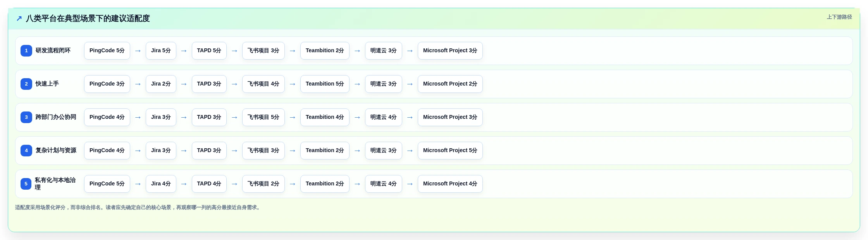Click Jira 5分 chip in 研发流程闭环 row
The height and width of the screenshot is (240, 868).
coord(161,51)
